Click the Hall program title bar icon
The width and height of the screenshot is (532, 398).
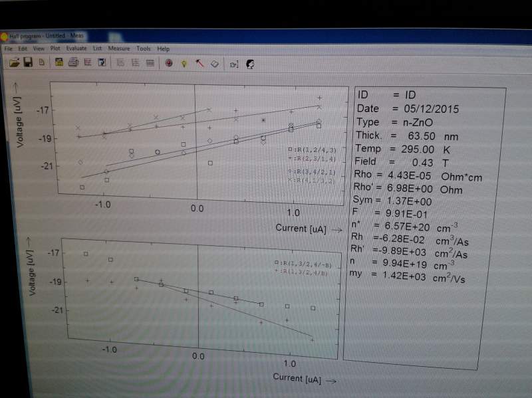[x=5, y=36]
